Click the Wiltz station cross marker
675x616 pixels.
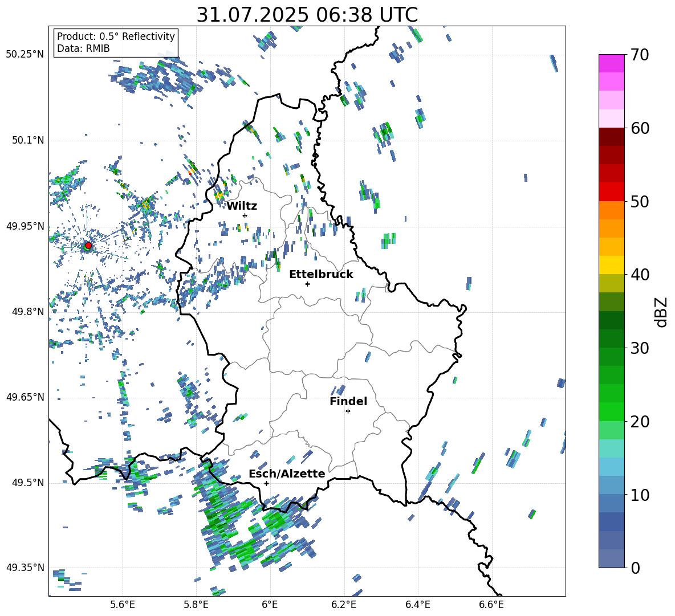coord(245,215)
